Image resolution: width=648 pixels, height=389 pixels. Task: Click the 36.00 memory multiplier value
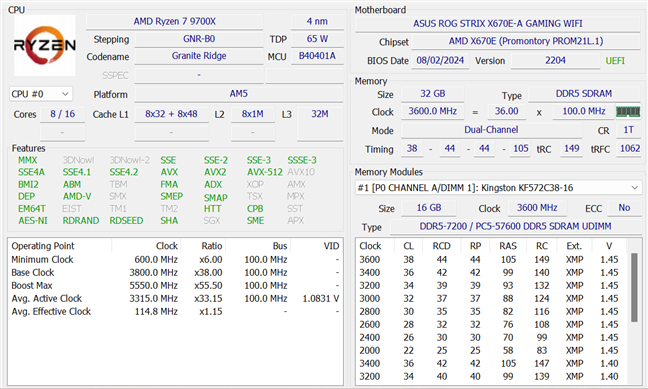pyautogui.click(x=507, y=112)
